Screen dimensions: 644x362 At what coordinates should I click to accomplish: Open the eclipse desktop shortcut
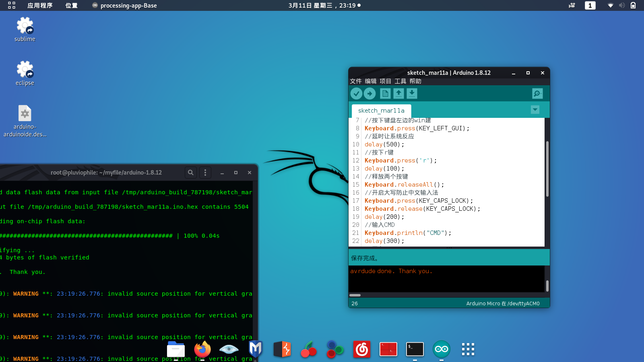[25, 73]
